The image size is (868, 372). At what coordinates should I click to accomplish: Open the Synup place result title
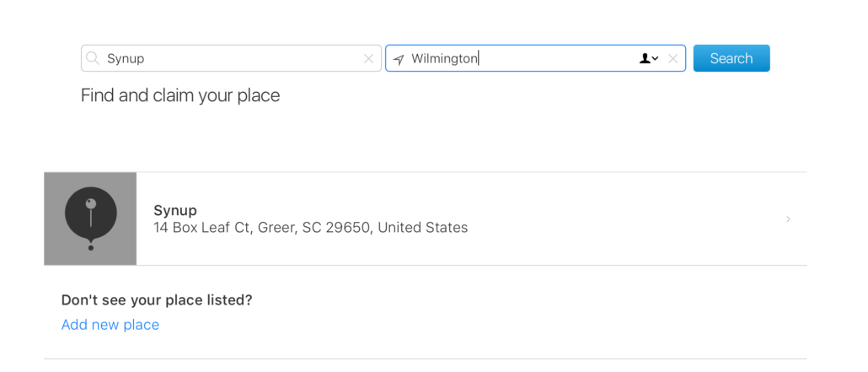[x=175, y=210]
